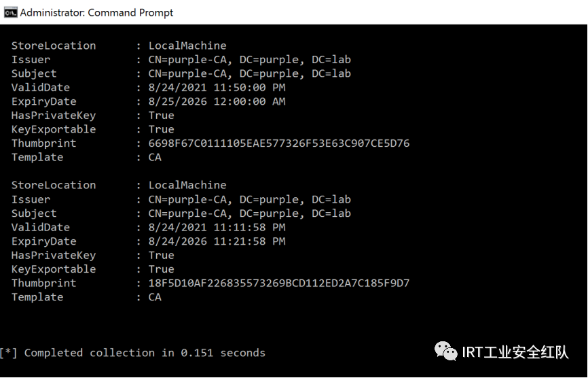
Task: Click the Command Prompt title bar icon
Action: click(10, 12)
